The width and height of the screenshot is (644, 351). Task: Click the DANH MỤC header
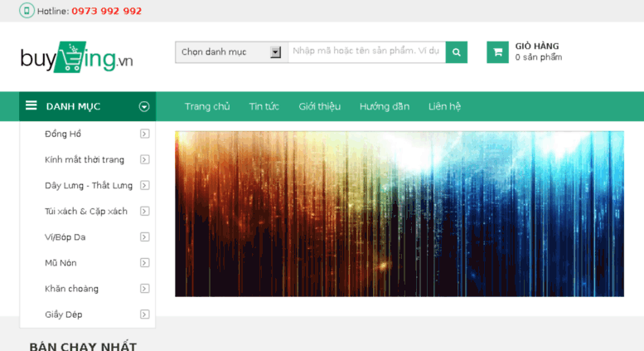pos(88,106)
